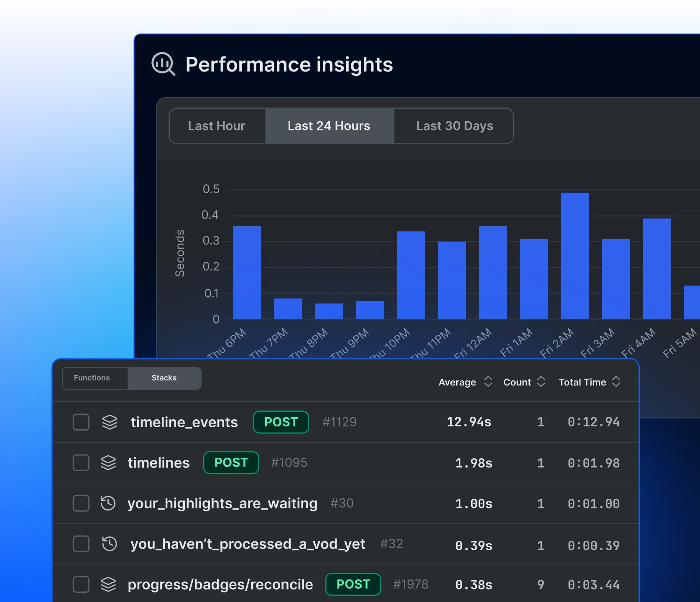Click the #1095 identifier
Screen dimensions: 700x602
(289, 463)
